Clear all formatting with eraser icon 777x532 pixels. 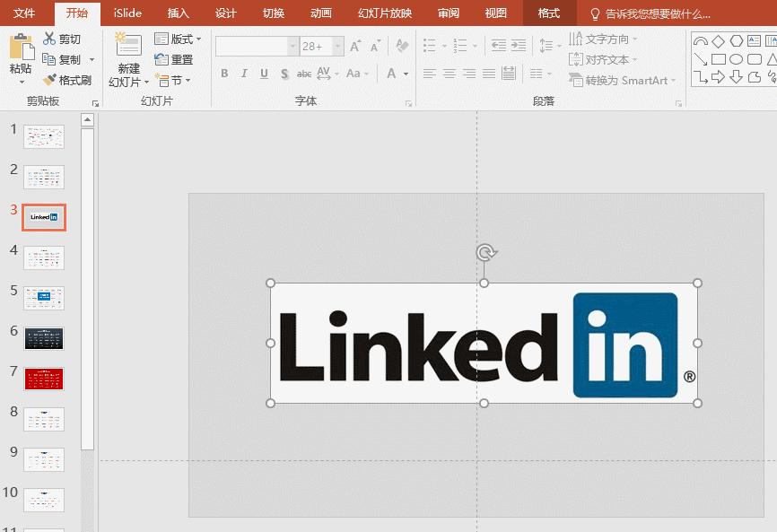(x=402, y=46)
